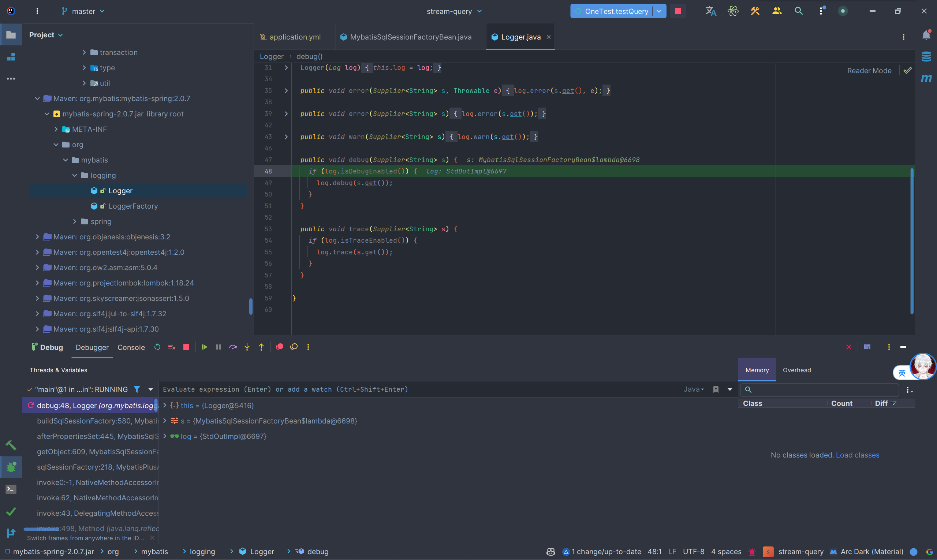Open the Build hammer icon in left sidebar
Viewport: 937px width, 560px height.
11,445
